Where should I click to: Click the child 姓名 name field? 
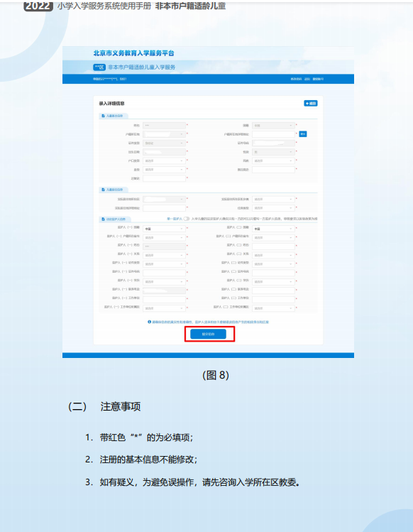(x=164, y=126)
